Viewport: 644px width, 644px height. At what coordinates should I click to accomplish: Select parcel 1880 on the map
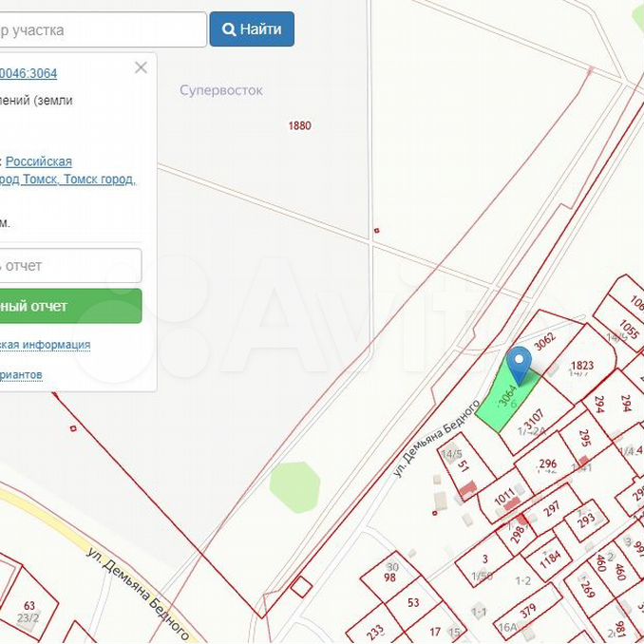pos(299,125)
